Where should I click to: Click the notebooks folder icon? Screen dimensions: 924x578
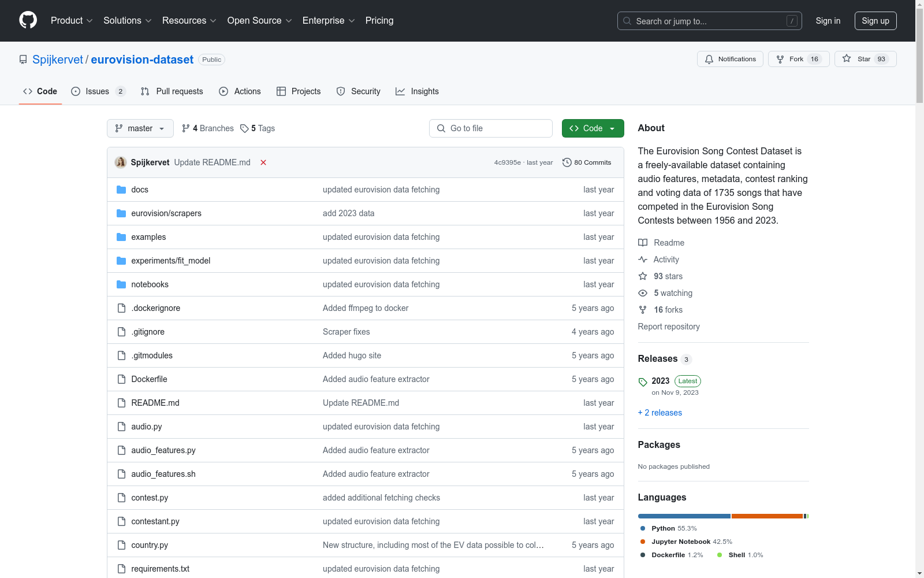[x=121, y=284]
